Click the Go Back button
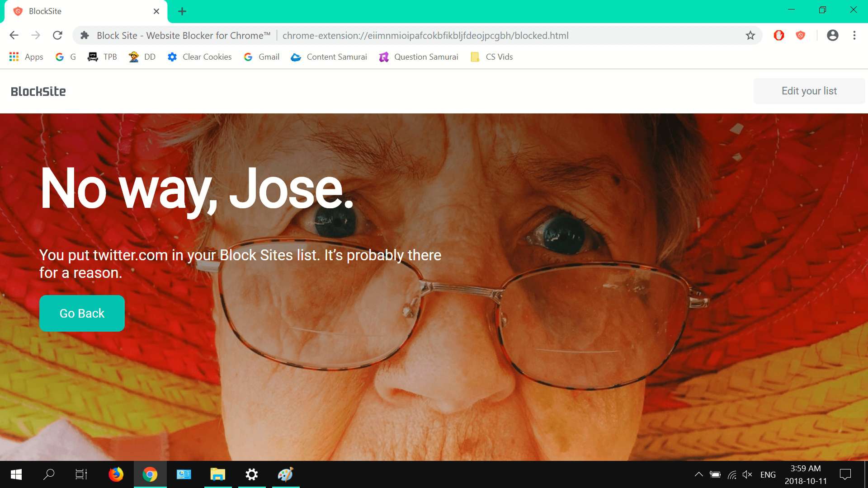Viewport: 868px width, 488px height. click(x=82, y=314)
